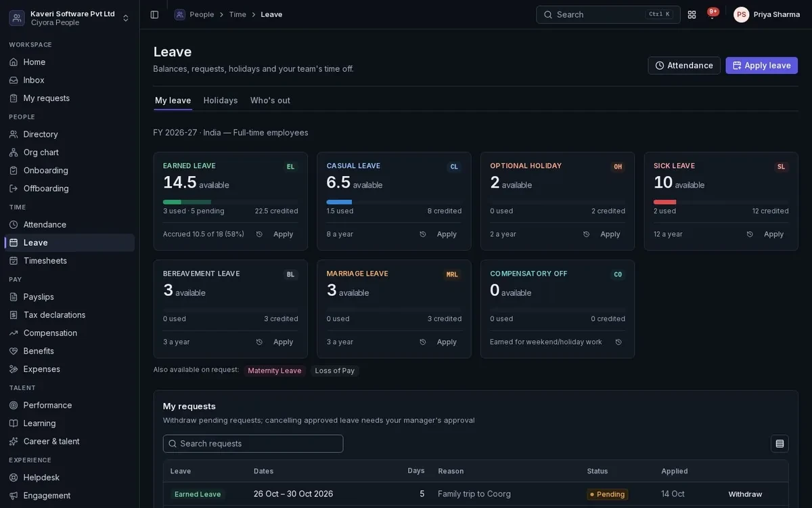This screenshot has height=508, width=812.
Task: Click the Apply leave button
Action: (x=761, y=66)
